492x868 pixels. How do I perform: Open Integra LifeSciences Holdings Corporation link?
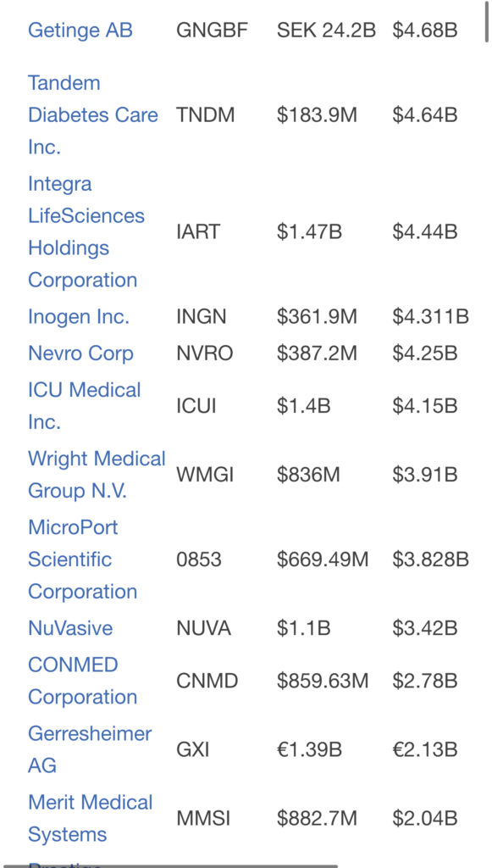click(x=86, y=231)
